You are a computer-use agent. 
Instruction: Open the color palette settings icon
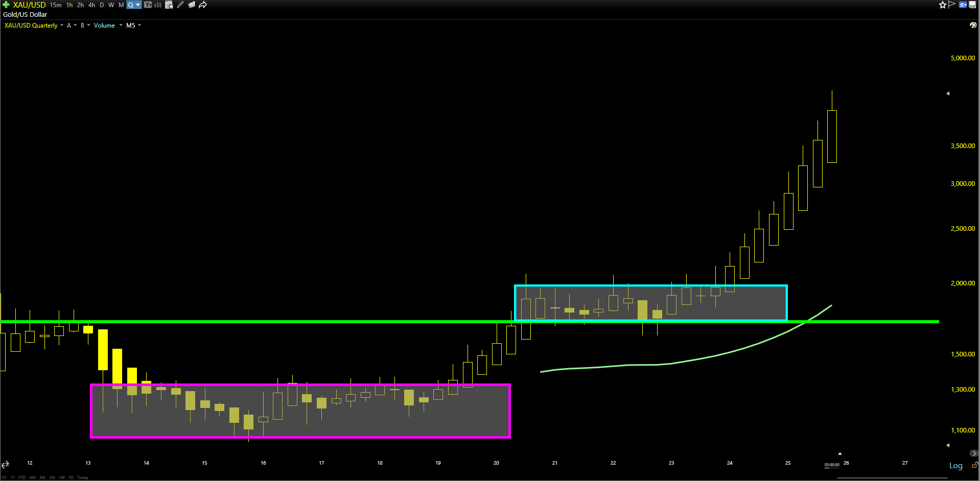(x=973, y=25)
